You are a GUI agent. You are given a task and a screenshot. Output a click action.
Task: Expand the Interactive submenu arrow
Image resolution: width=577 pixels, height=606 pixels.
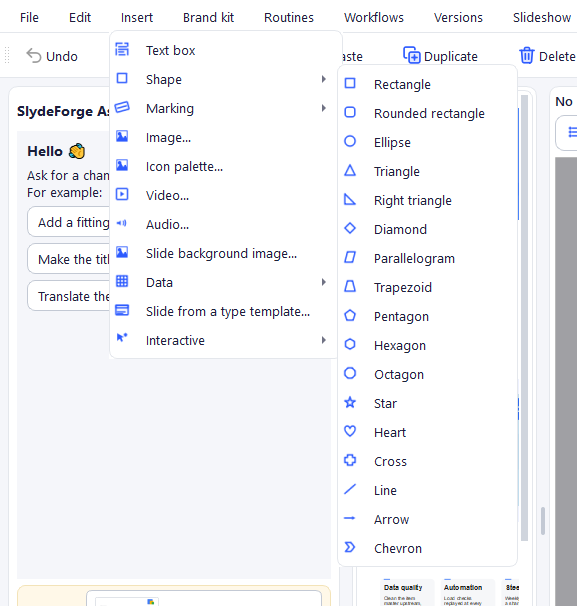tap(324, 340)
